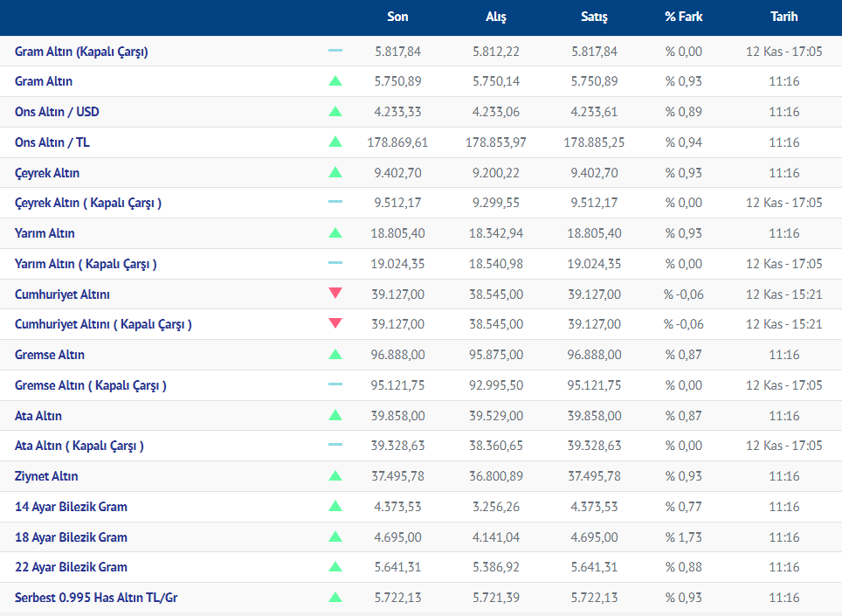
Task: Click the green arrow next to 18 Ayar Bilezik Gram
Action: click(x=335, y=537)
